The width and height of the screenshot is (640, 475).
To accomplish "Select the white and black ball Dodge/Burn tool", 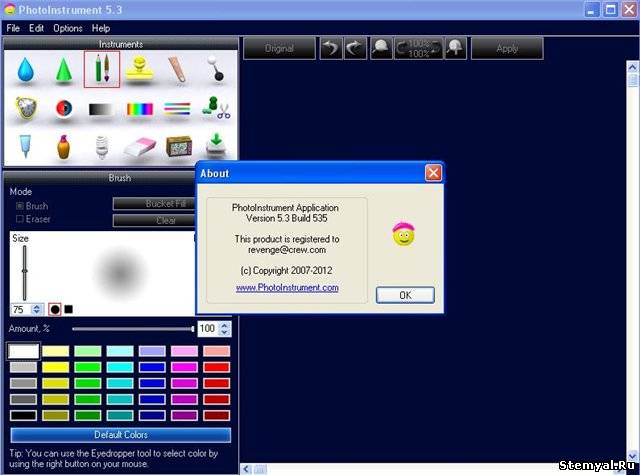I will (x=216, y=68).
